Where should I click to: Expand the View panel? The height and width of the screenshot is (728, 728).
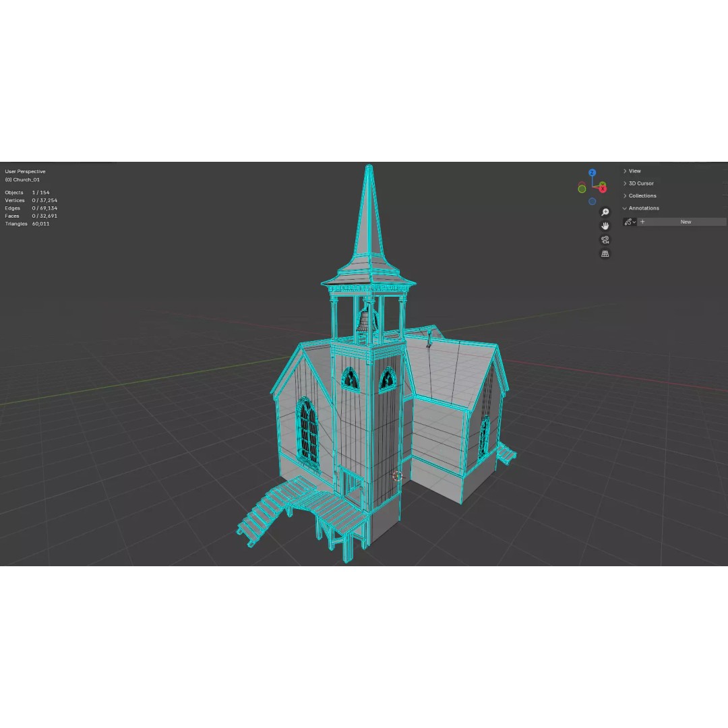point(634,171)
